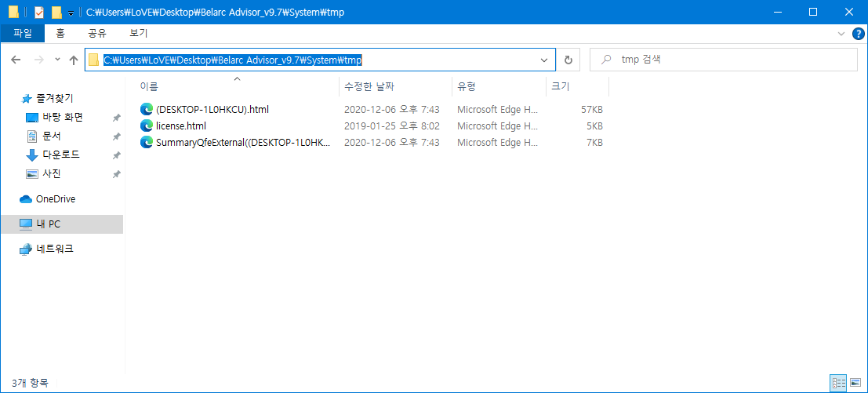
Task: Click the New folder quick access icon
Action: click(56, 13)
